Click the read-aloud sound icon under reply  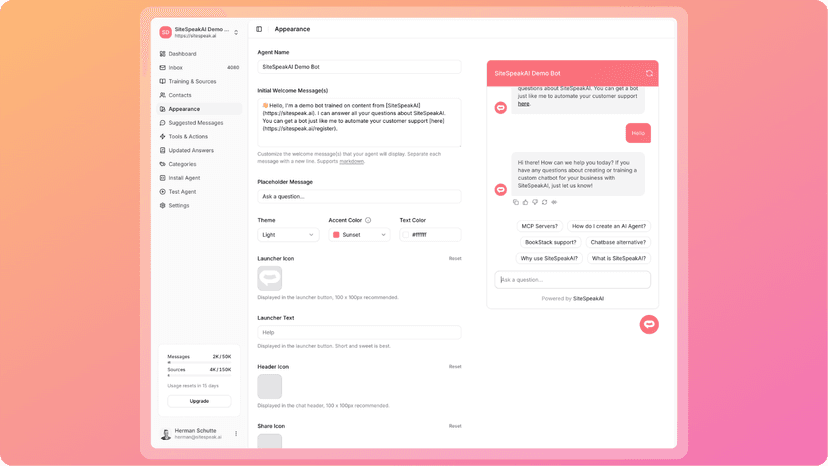(554, 202)
